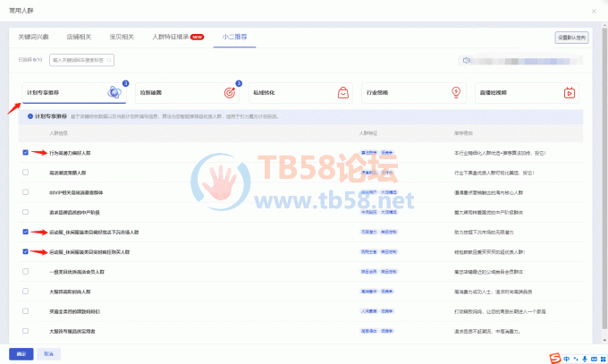Screen dimensions: 608x364
Task: Click the 人群特征 column header
Action: pos(368,133)
